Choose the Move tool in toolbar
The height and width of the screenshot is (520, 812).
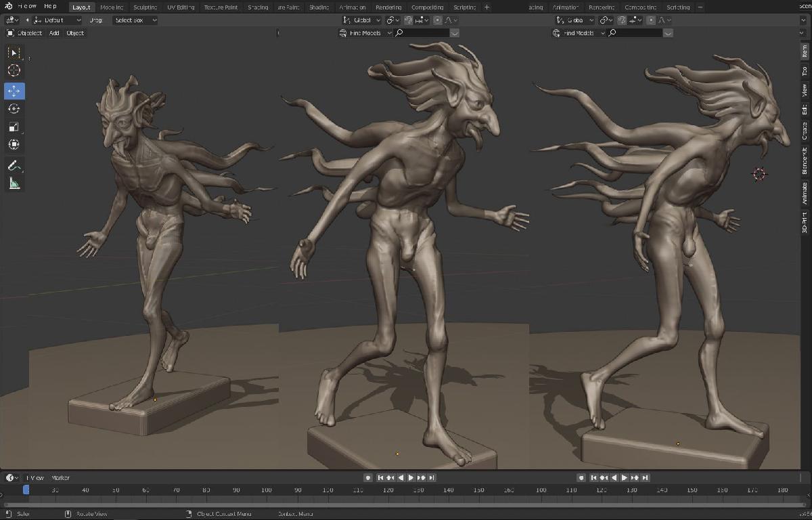tap(14, 91)
